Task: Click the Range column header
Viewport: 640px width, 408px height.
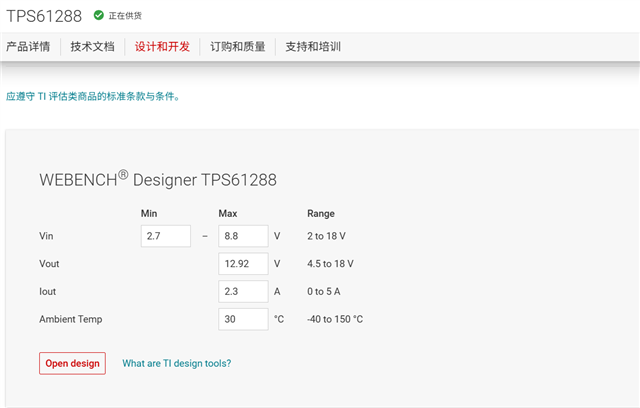Action: click(x=321, y=213)
